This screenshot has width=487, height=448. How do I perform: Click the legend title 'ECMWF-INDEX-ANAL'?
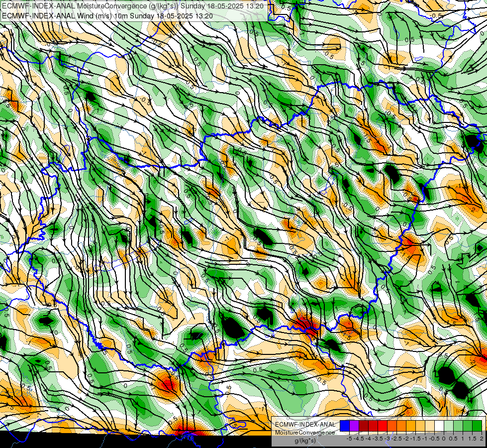pyautogui.click(x=305, y=425)
